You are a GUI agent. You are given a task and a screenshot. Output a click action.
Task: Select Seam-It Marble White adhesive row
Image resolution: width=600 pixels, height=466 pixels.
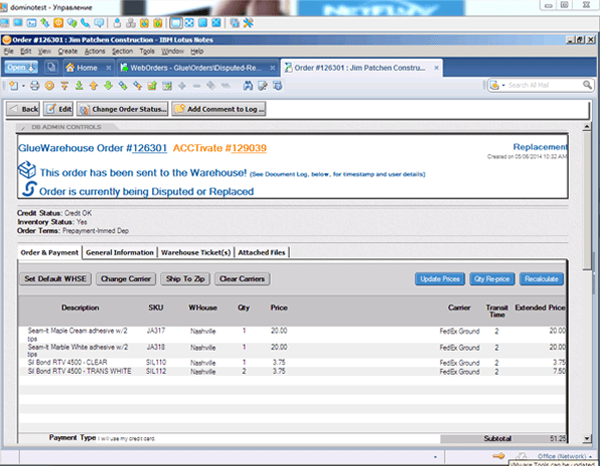click(292, 350)
